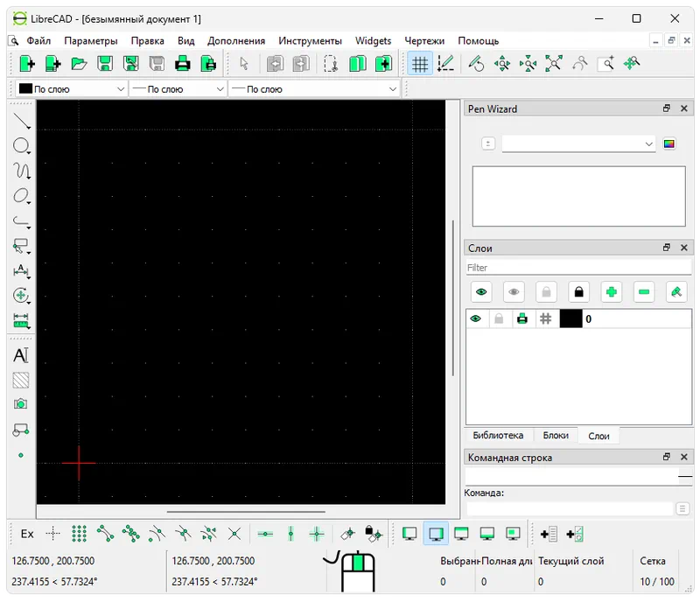
Task: Toggle visibility of layer 0
Action: (x=476, y=318)
